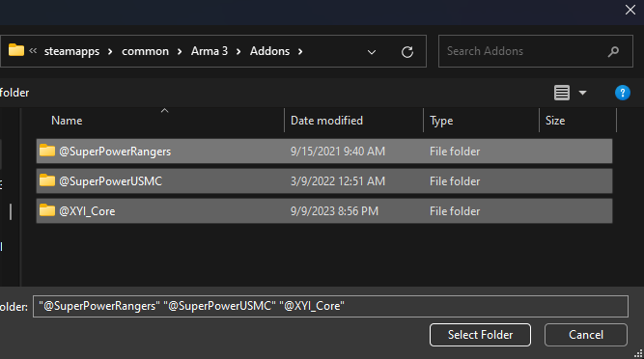Click the Select Folder button

480,335
